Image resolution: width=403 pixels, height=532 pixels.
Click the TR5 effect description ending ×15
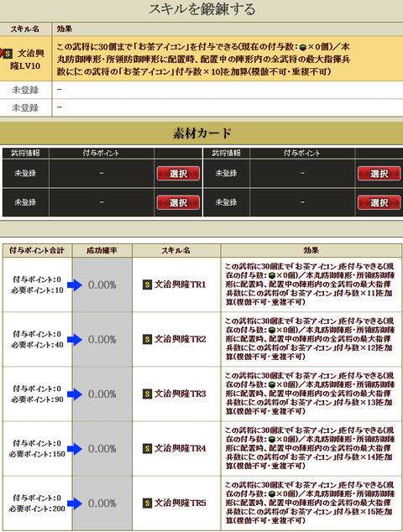310,503
